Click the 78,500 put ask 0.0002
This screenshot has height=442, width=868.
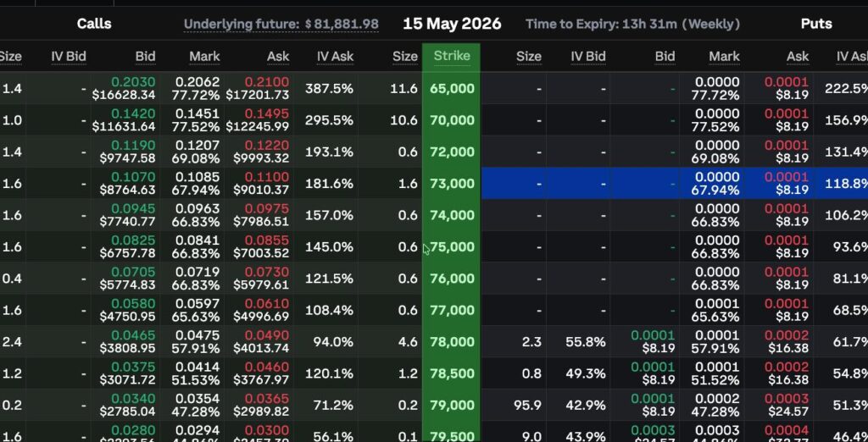(786, 367)
